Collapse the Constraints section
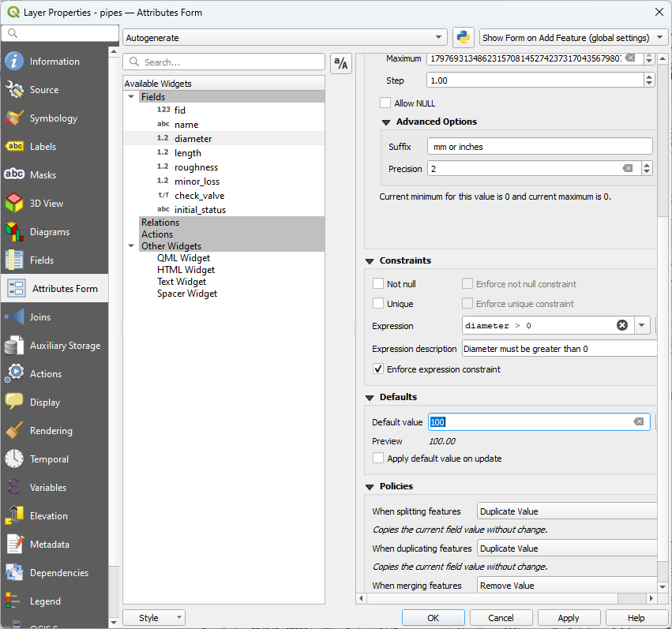This screenshot has width=672, height=629. point(370,261)
